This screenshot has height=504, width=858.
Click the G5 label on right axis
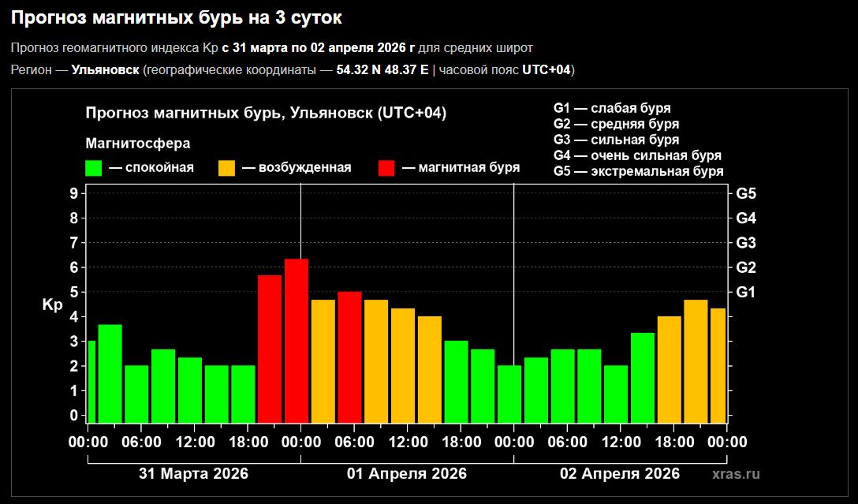tap(746, 193)
